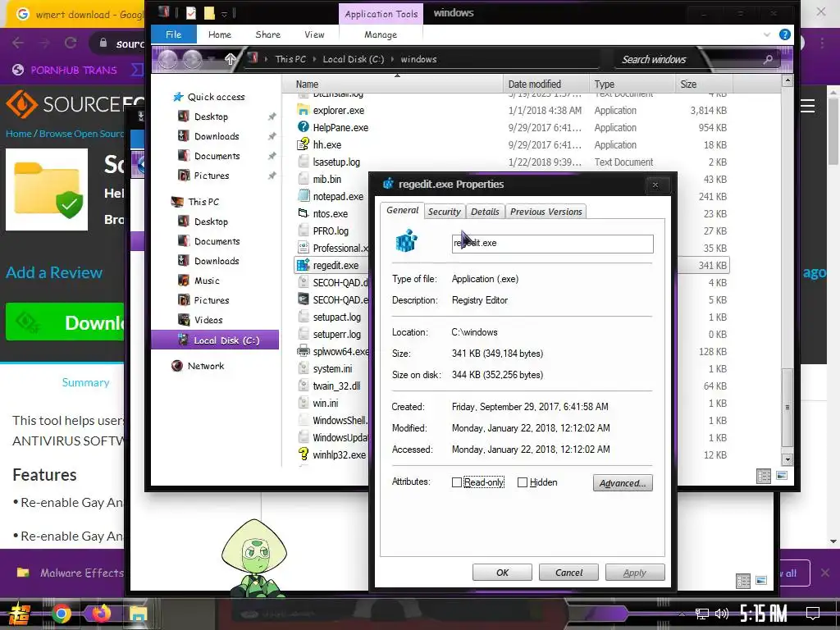
Task: Open the File menu in Explorer
Action: pyautogui.click(x=173, y=34)
